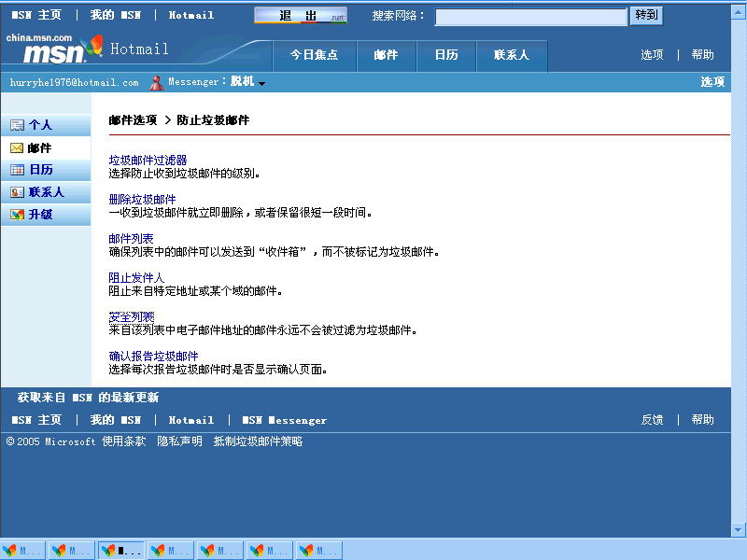This screenshot has width=747, height=560.
Task: Click the 联系人 contact card icon in the sidebar
Action: [x=17, y=192]
